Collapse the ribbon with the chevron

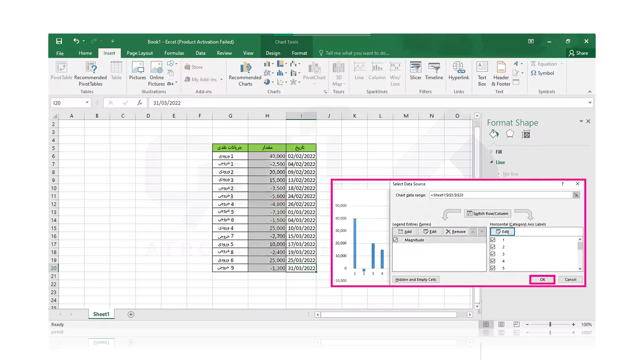pyautogui.click(x=590, y=92)
